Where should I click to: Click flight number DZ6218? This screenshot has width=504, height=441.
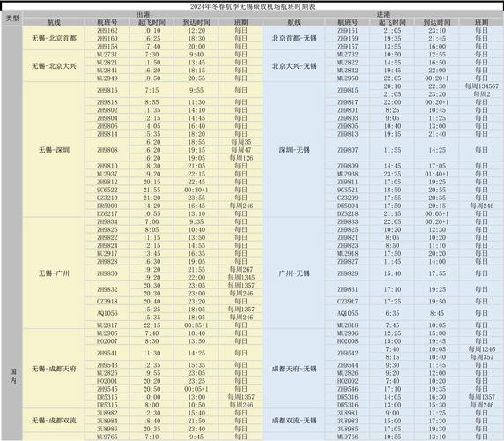(347, 213)
